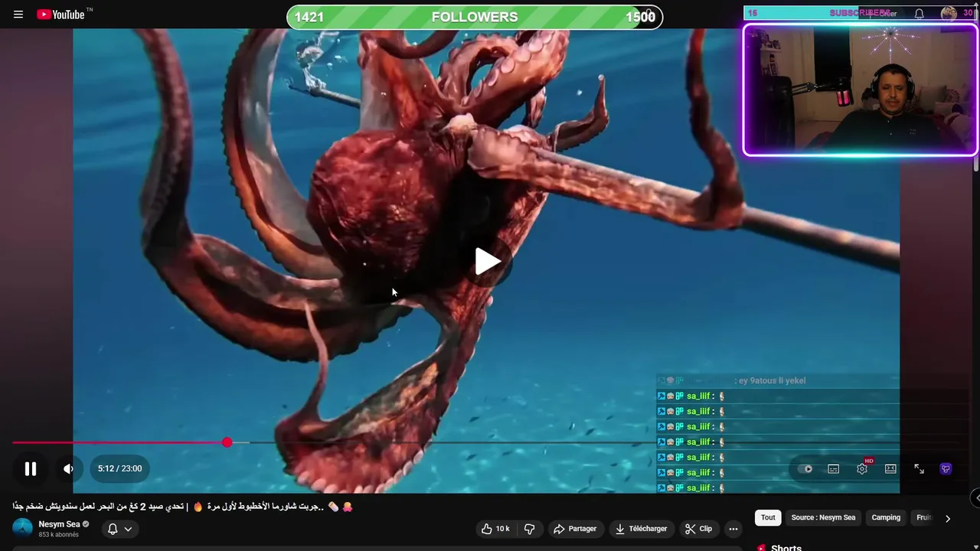Click the Télécharger download button

point(641,529)
